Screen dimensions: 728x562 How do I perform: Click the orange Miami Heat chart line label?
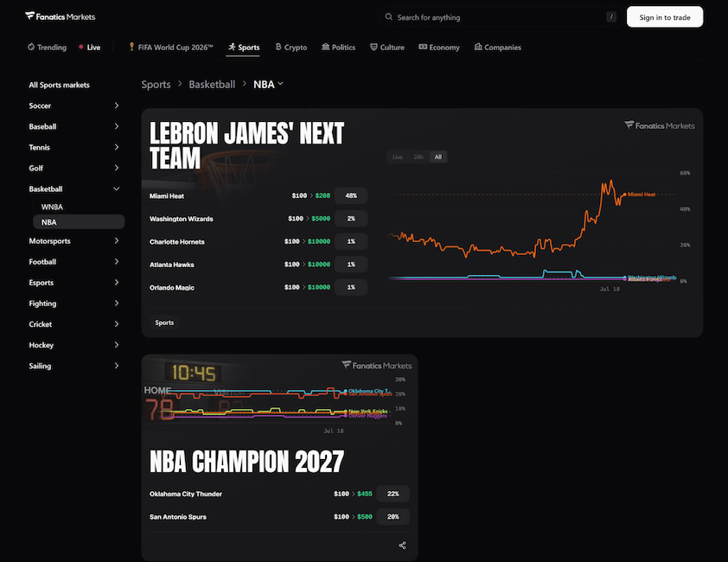642,195
